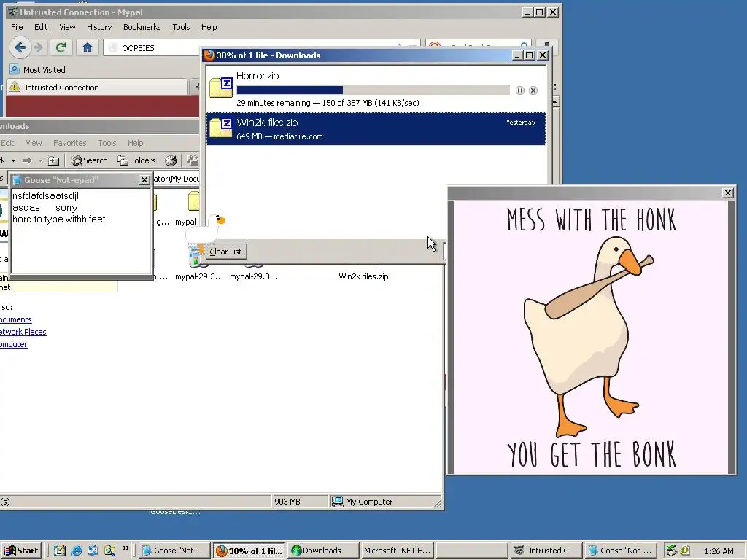Screen dimensions: 747x560
Task: Click the Horror.zip file icon
Action: point(221,87)
